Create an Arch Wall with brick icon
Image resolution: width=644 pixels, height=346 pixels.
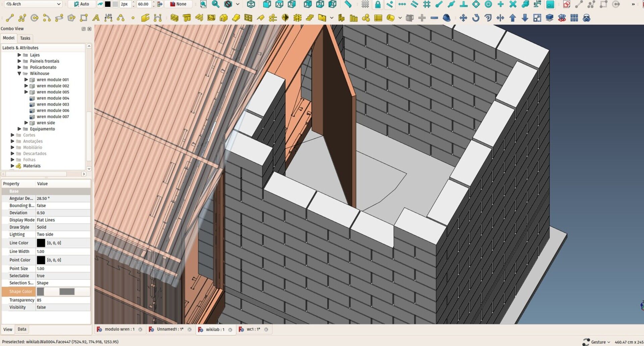(174, 18)
